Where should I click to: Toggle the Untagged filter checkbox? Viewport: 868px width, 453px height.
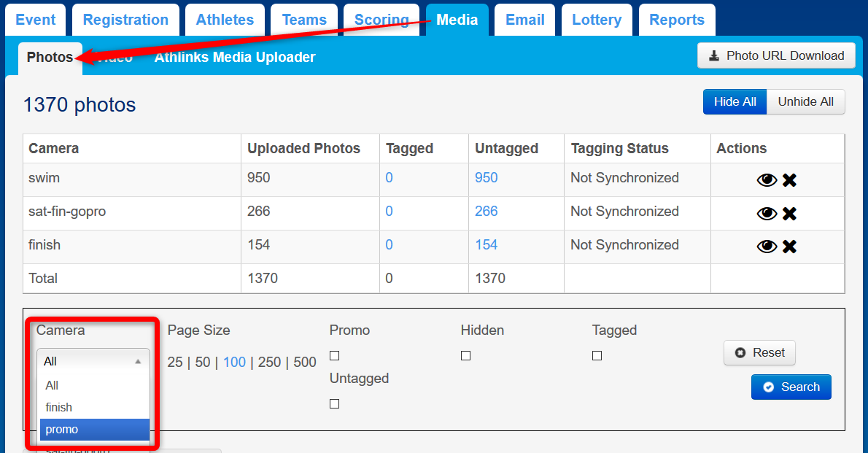(x=334, y=404)
